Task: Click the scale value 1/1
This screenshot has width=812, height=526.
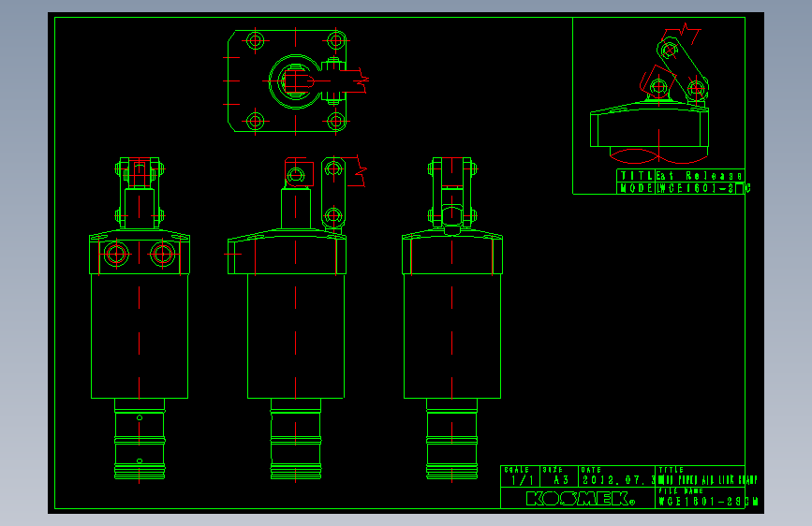Action: pos(522,480)
